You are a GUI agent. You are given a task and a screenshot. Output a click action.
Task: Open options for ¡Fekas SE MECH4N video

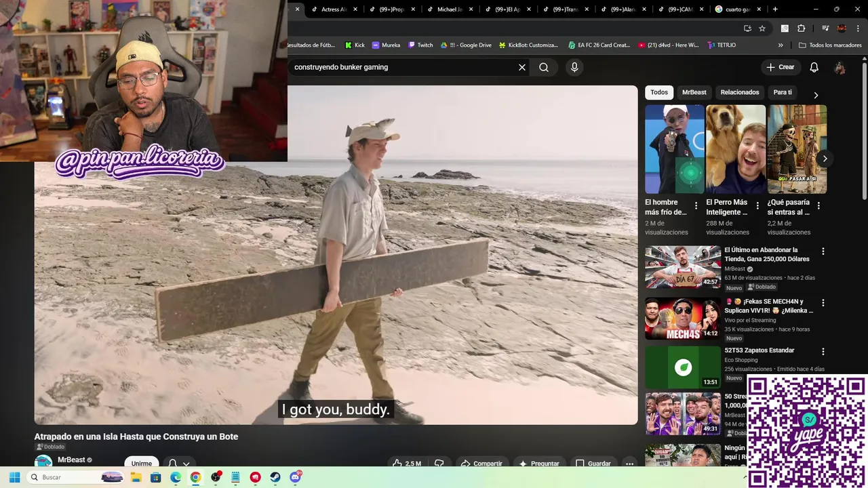click(823, 303)
